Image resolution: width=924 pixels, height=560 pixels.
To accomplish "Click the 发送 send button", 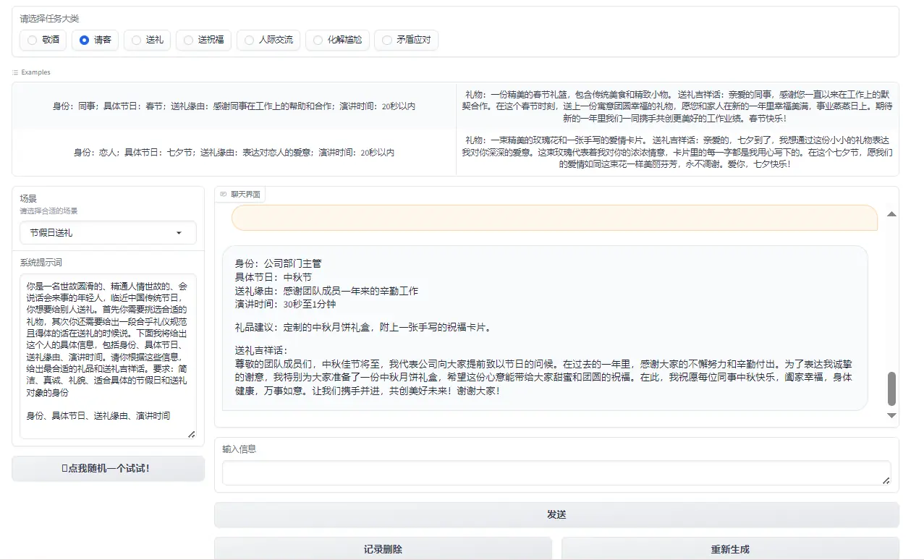I will (x=556, y=514).
